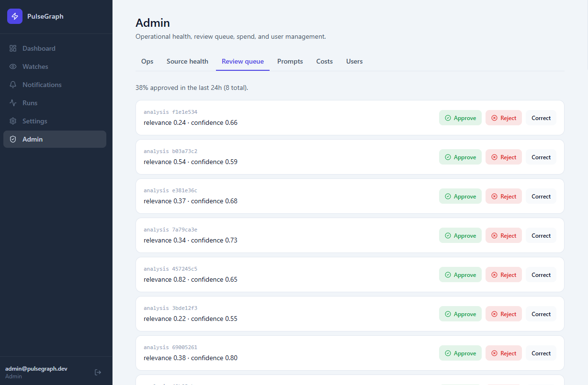This screenshot has width=588, height=385.
Task: Approve analysis 7a79ca3e
Action: coord(460,235)
